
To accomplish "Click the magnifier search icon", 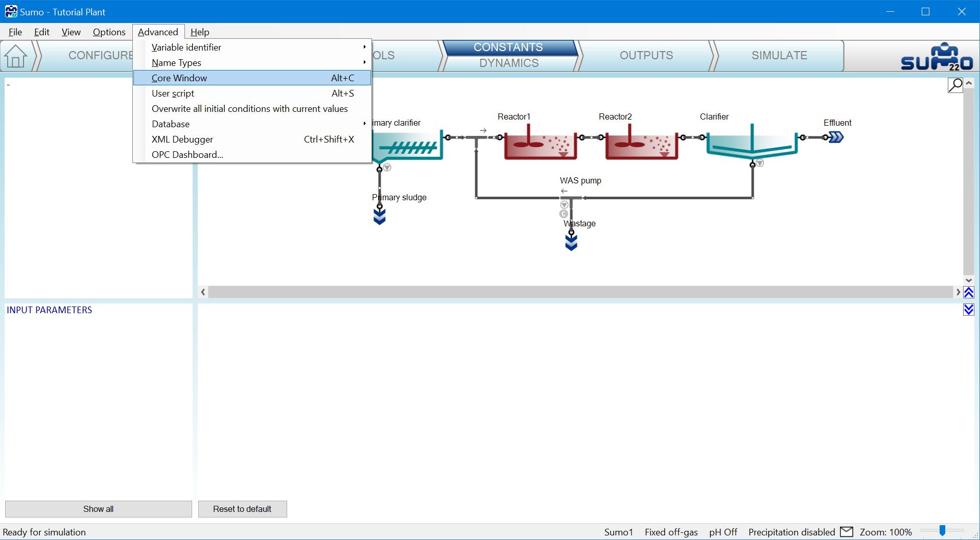I will (955, 85).
